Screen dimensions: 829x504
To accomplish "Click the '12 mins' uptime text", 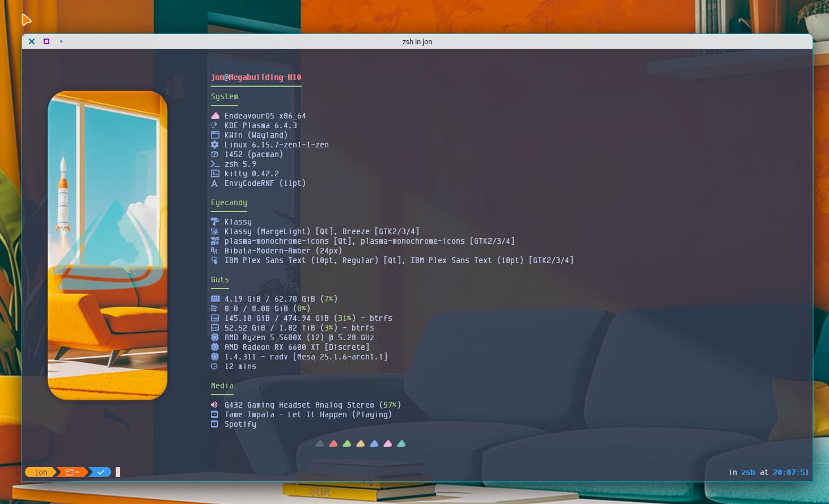I will tap(240, 366).
